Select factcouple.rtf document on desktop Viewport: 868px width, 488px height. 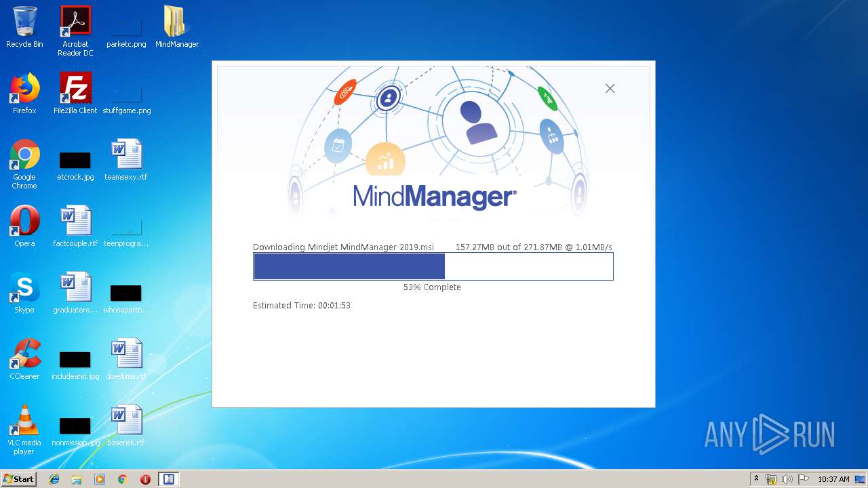click(75, 226)
